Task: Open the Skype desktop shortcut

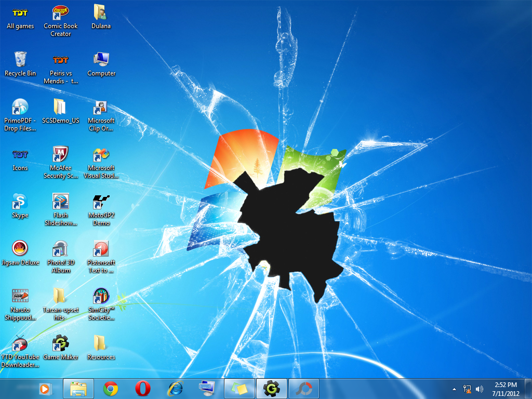Action: point(20,202)
